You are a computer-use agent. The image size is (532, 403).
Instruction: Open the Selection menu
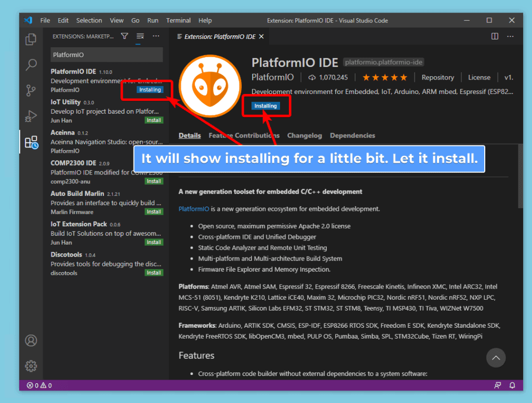(89, 20)
